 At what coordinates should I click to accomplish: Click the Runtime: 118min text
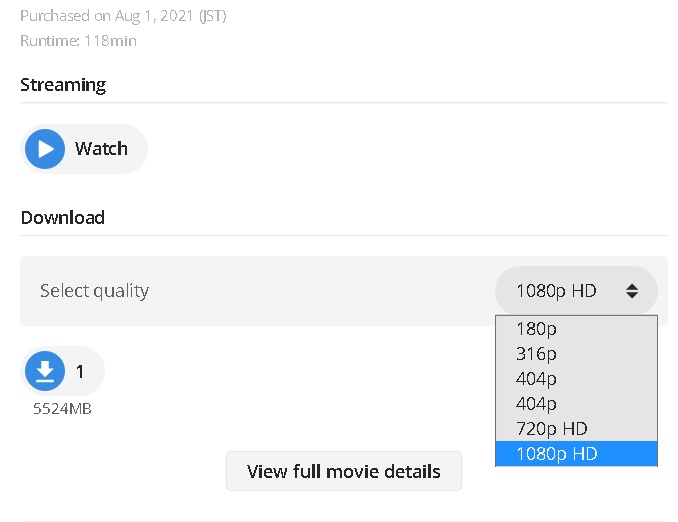tap(78, 41)
